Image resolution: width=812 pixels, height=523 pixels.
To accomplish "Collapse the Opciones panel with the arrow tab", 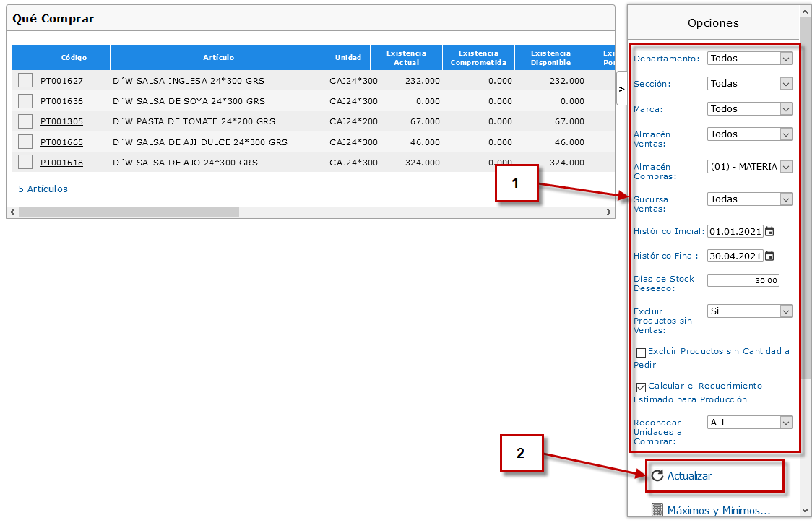I will pos(621,89).
